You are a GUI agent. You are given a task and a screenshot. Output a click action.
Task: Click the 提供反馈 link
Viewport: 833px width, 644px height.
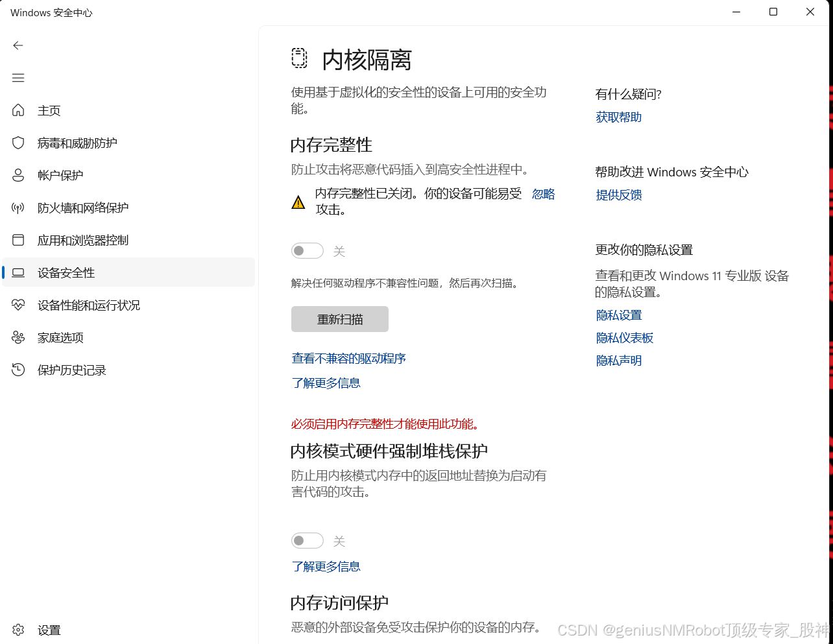click(x=619, y=195)
